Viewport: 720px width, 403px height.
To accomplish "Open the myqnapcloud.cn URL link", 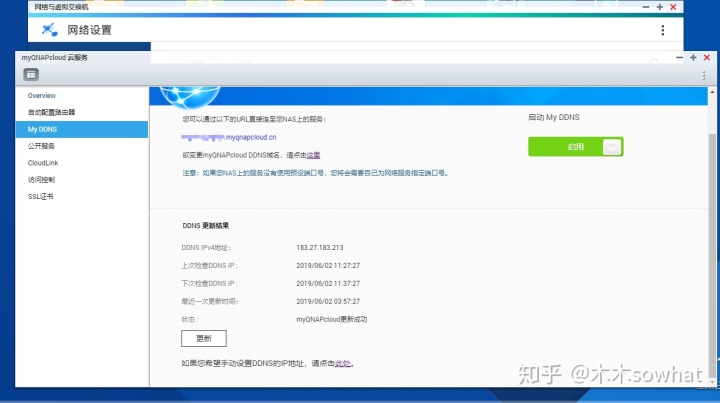I will 229,137.
